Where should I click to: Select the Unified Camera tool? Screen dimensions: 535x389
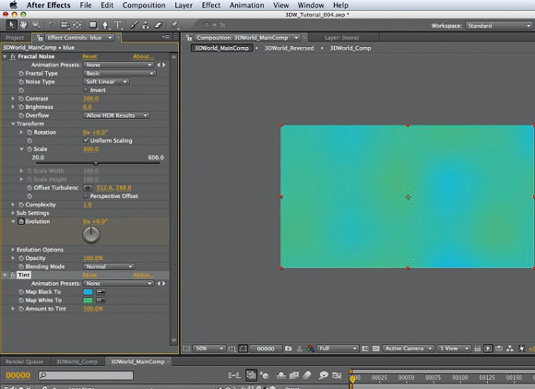pyautogui.click(x=64, y=25)
